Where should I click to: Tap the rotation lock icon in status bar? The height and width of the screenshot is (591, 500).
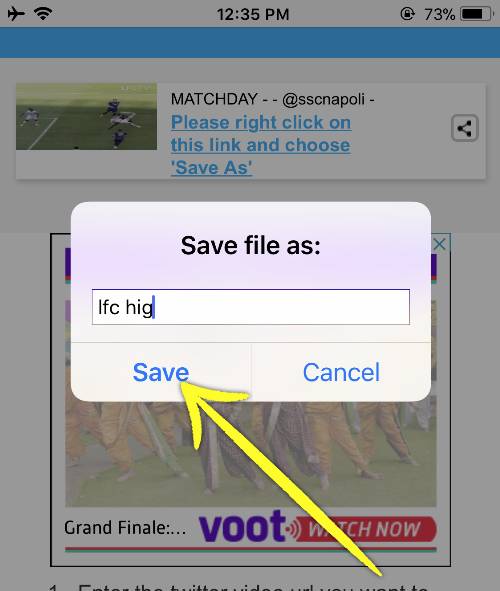click(x=407, y=14)
